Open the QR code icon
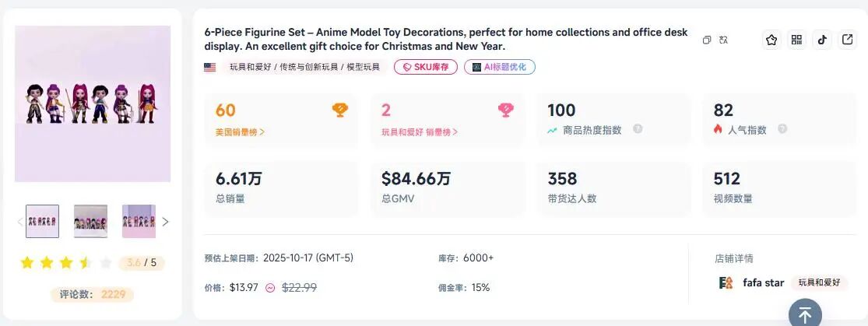Viewport: 868px width, 326px height. click(796, 40)
